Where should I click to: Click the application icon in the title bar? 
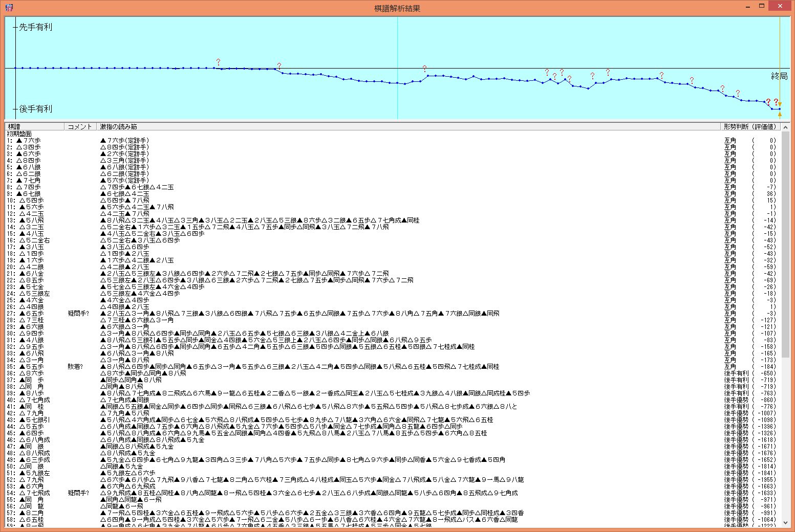click(9, 7)
